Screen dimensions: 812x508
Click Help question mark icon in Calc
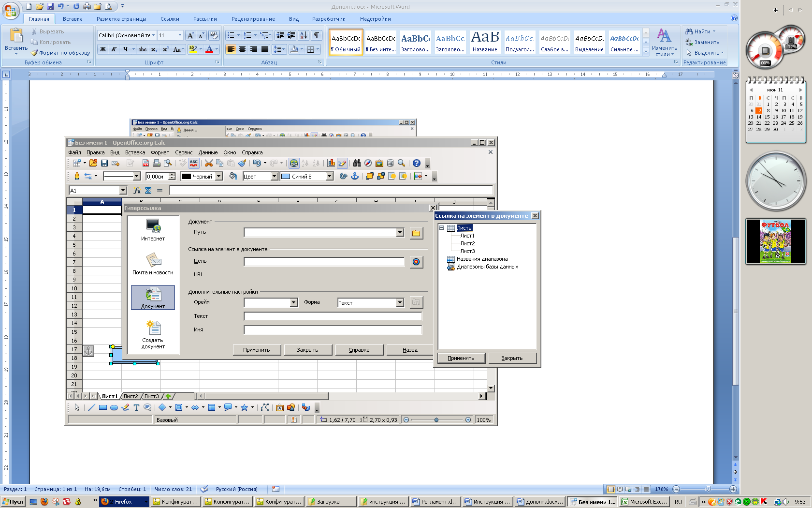[417, 163]
